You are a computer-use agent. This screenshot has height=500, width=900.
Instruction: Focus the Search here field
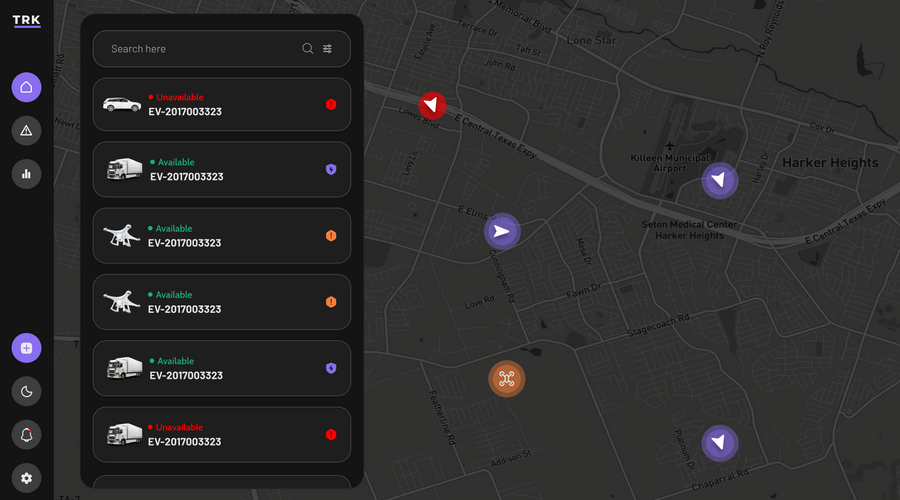[222, 49]
